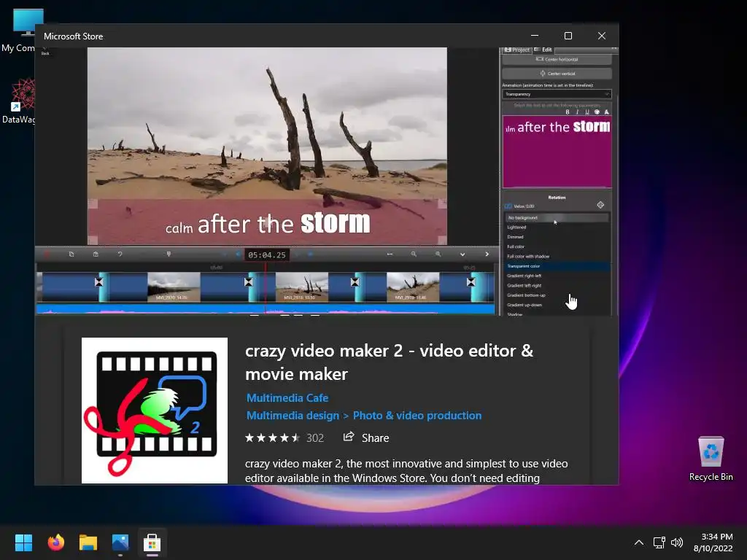
Task: Click the 302 ratings count
Action: pos(315,438)
